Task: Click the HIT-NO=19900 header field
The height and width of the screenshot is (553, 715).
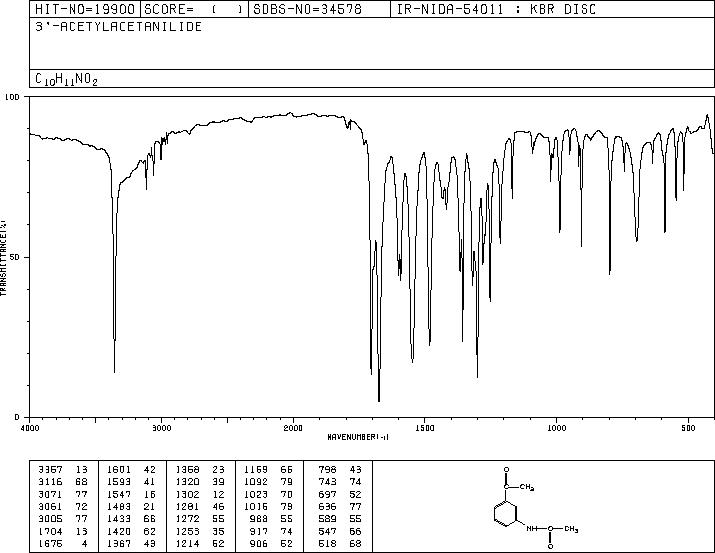Action: coord(85,9)
